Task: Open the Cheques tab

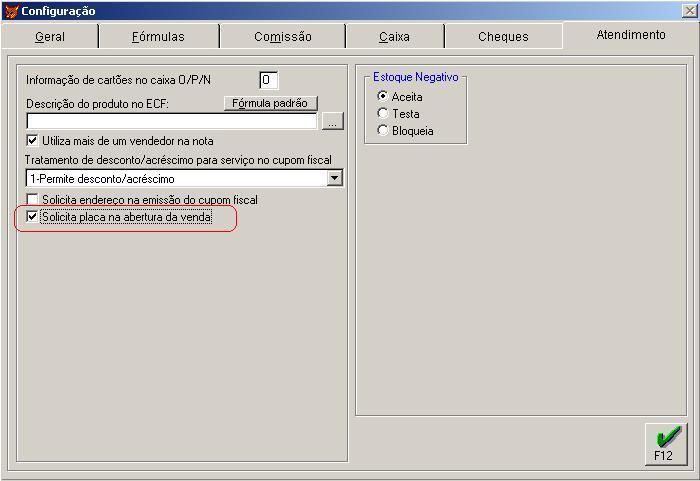Action: click(x=503, y=37)
